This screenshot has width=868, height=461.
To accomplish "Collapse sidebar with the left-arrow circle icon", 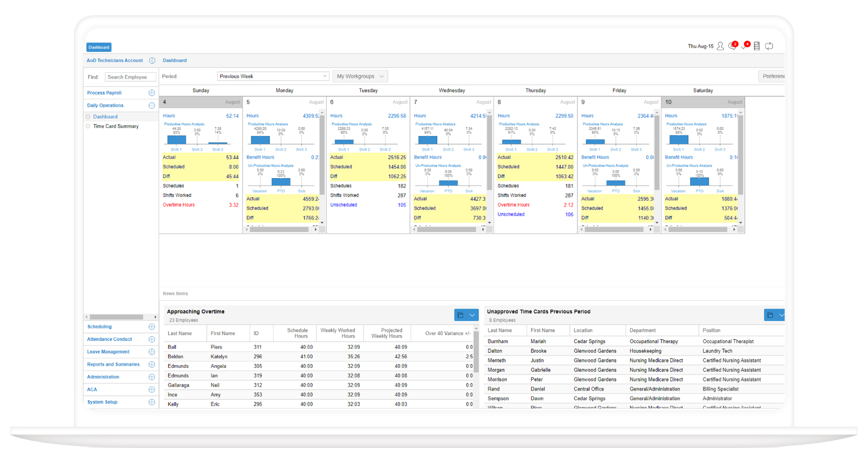I will coord(152,60).
